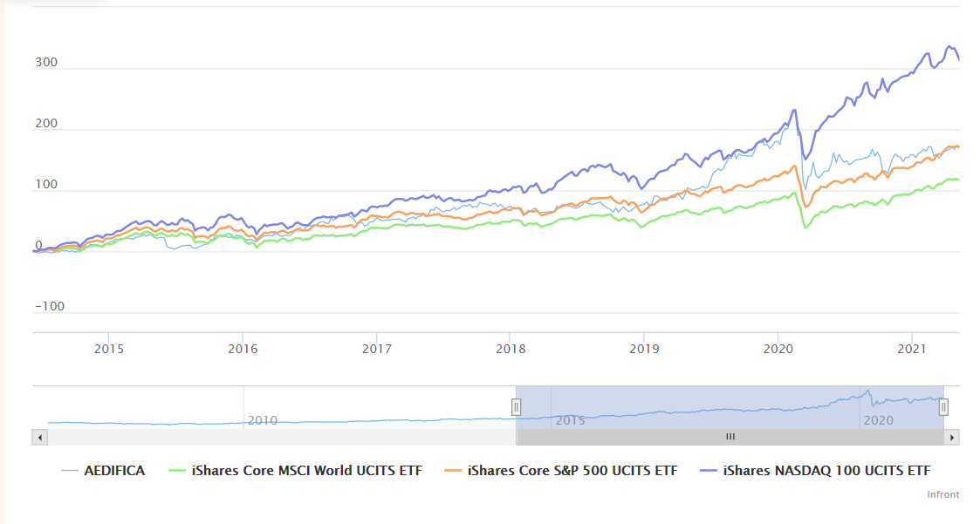
Task: Click the right range handle in navigator
Action: point(943,407)
